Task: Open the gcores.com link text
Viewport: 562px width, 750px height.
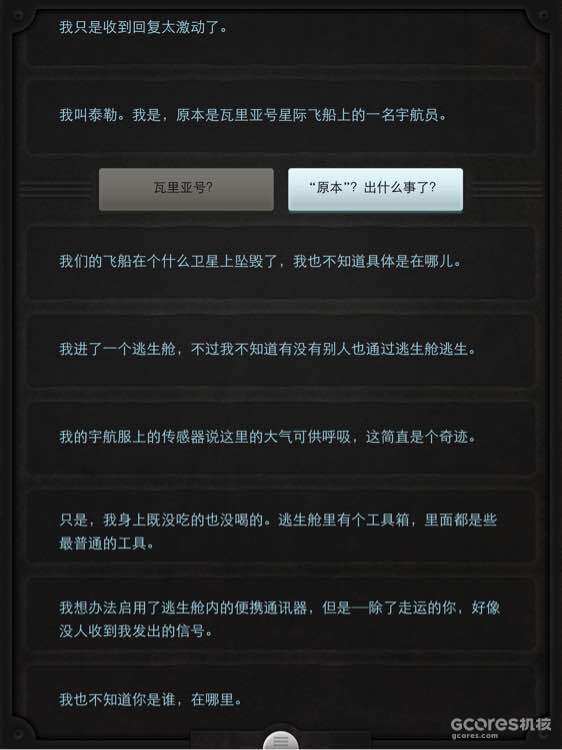Action: 474,736
